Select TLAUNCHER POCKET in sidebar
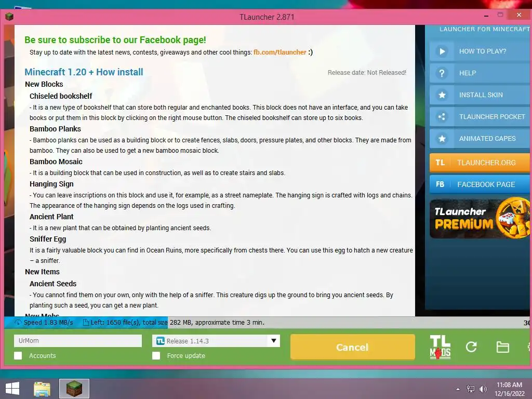Screen dimensions: 532x399 480,117
